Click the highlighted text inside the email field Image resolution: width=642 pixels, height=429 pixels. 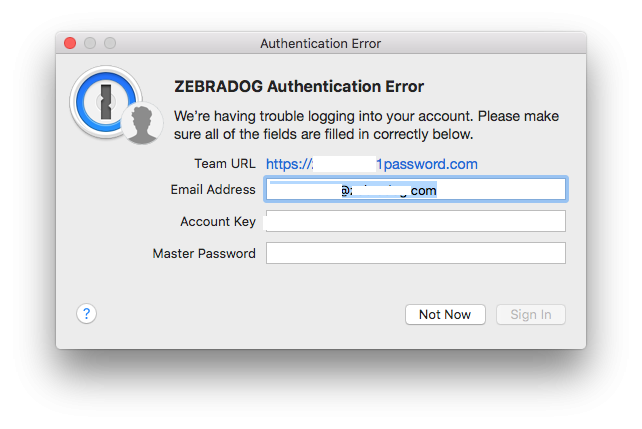353,190
